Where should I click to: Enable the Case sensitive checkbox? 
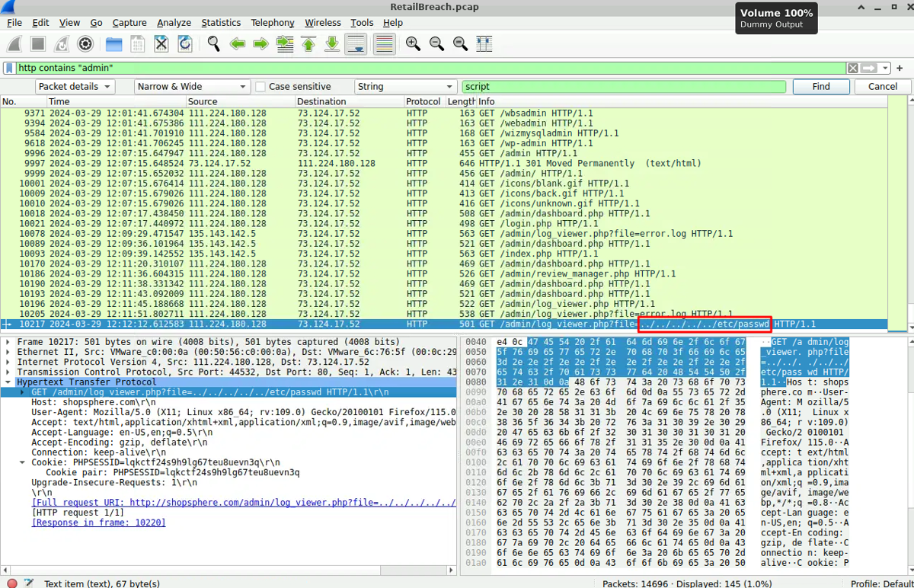[260, 87]
